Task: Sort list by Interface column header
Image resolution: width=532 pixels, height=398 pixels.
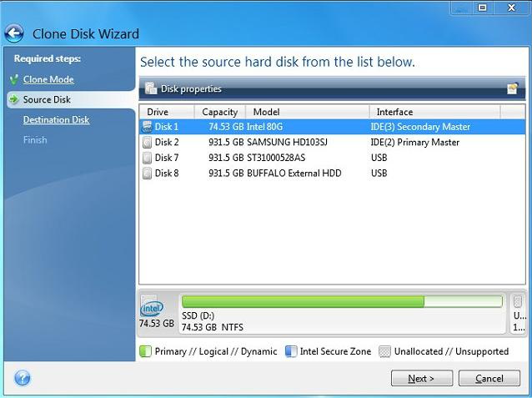Action: tap(434, 112)
